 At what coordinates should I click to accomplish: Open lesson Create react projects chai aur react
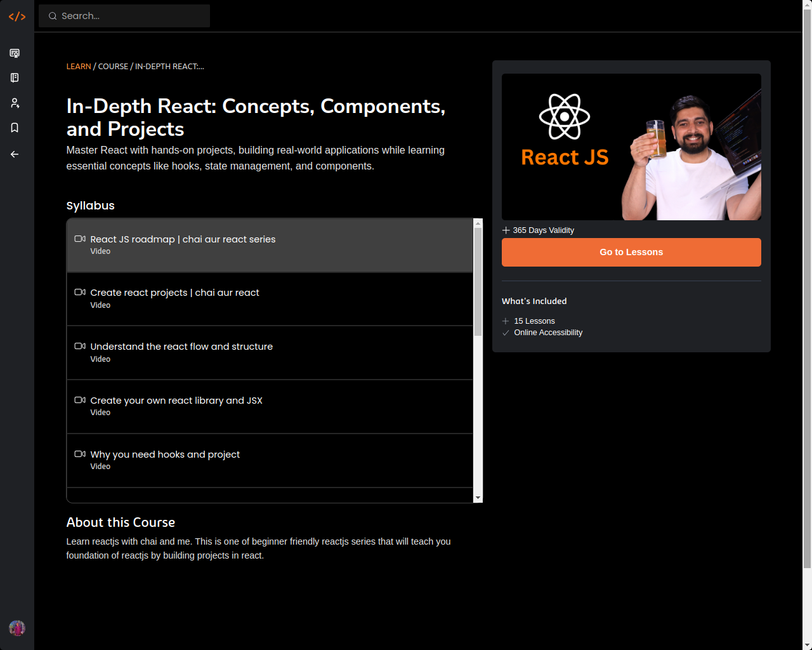270,299
